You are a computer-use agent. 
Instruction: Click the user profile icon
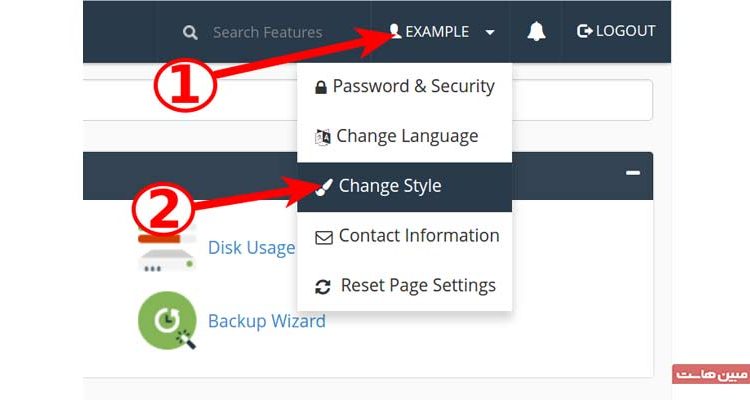395,31
